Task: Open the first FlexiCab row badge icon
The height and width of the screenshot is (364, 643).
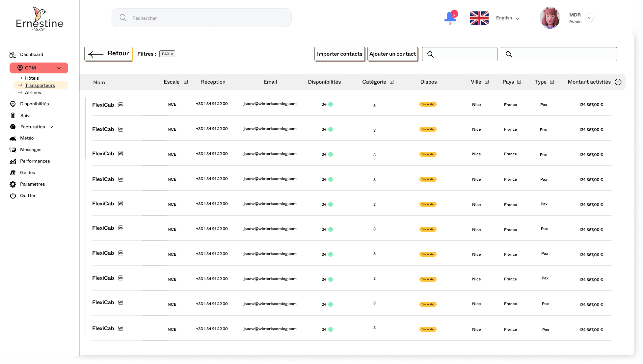Action: [121, 105]
